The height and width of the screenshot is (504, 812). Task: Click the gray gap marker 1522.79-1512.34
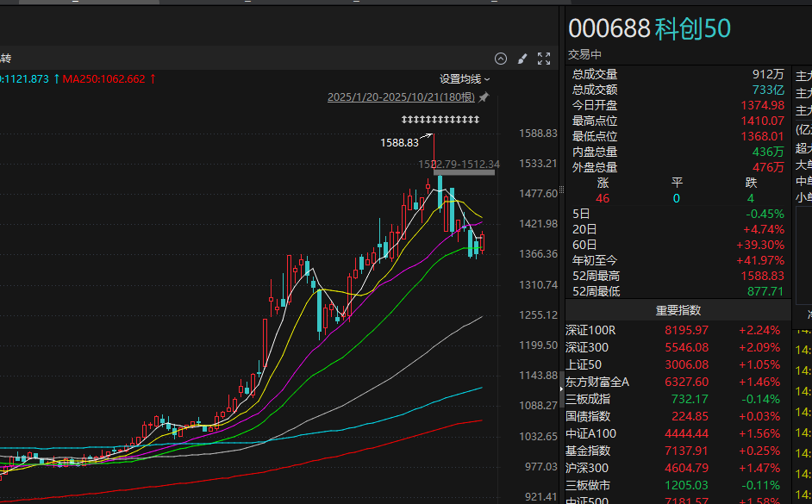pos(464,172)
